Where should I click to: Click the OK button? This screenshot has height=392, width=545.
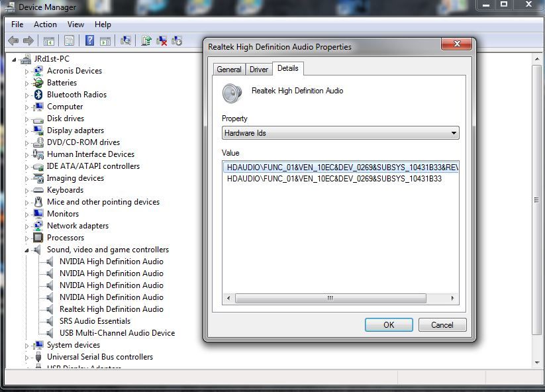[x=389, y=325]
